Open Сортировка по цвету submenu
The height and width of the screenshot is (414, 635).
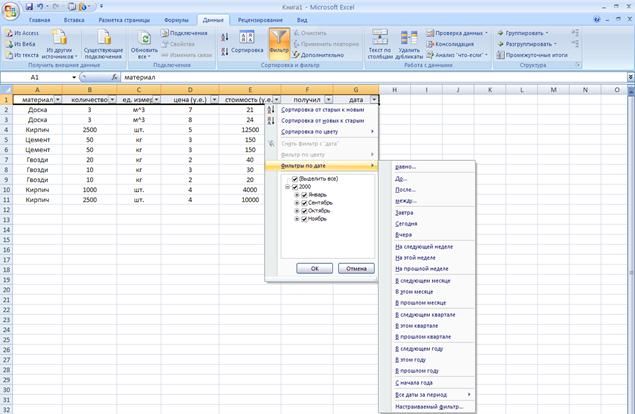pyautogui.click(x=322, y=132)
